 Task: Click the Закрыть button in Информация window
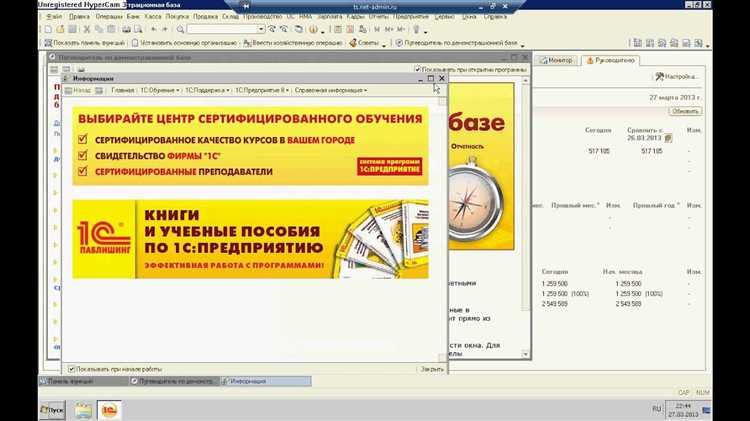[432, 369]
